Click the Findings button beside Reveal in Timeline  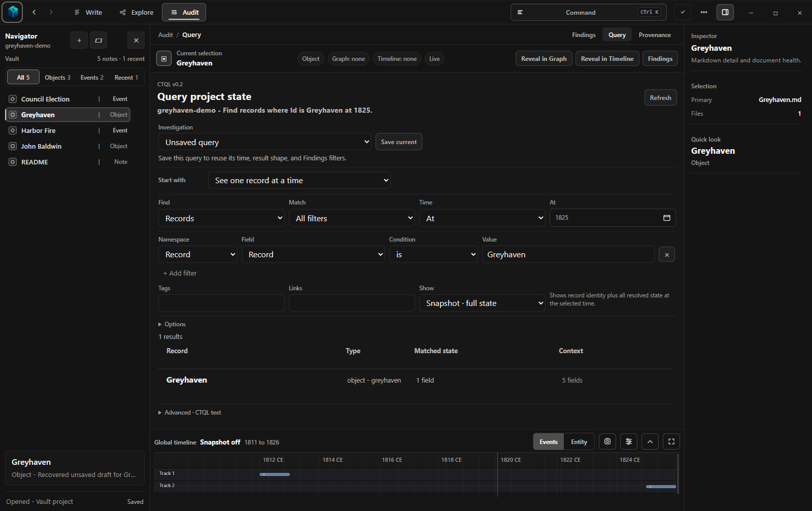pyautogui.click(x=660, y=59)
